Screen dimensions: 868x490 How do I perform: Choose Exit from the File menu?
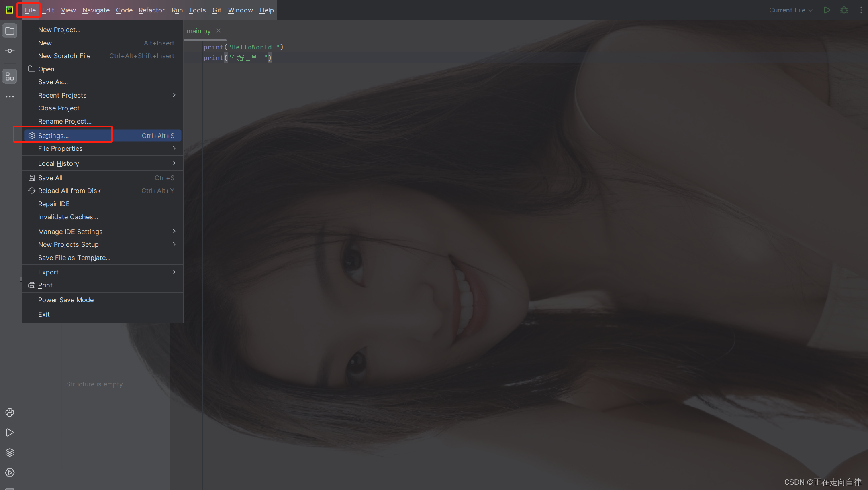coord(103,314)
